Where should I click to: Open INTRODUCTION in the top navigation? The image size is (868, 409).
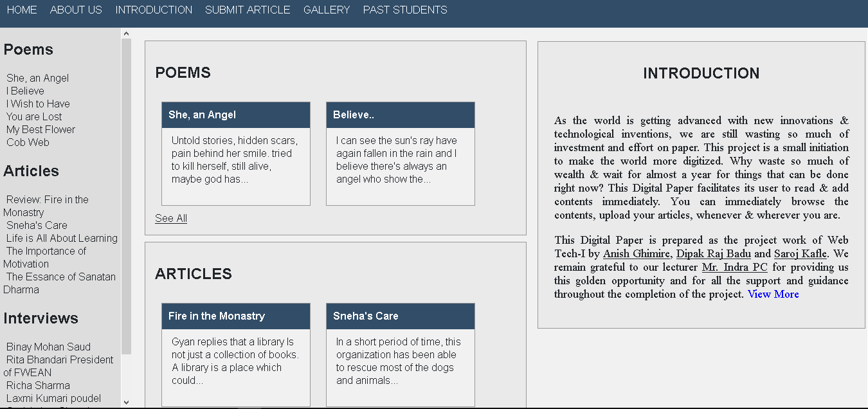pyautogui.click(x=154, y=10)
